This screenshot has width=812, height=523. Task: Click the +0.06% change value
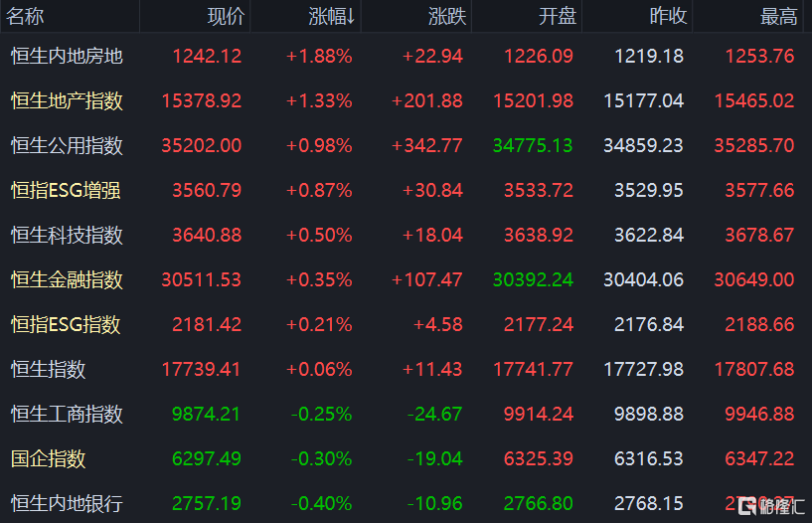pos(319,369)
